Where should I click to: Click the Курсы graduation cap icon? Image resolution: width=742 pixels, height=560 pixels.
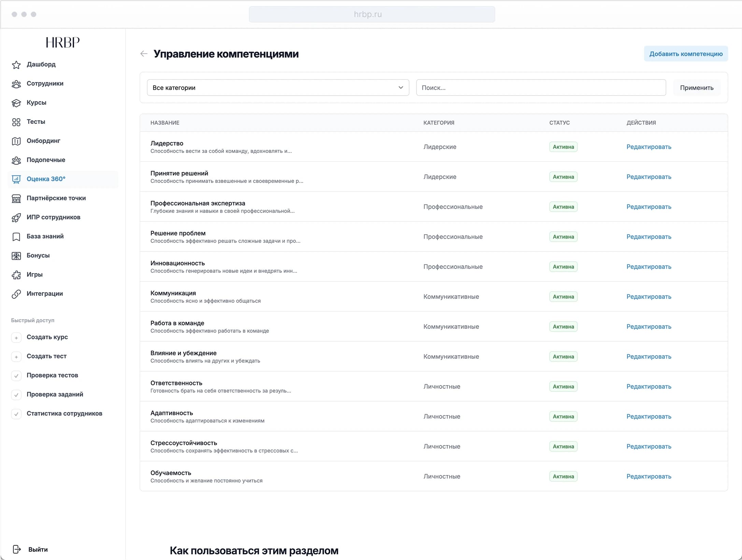tap(16, 103)
